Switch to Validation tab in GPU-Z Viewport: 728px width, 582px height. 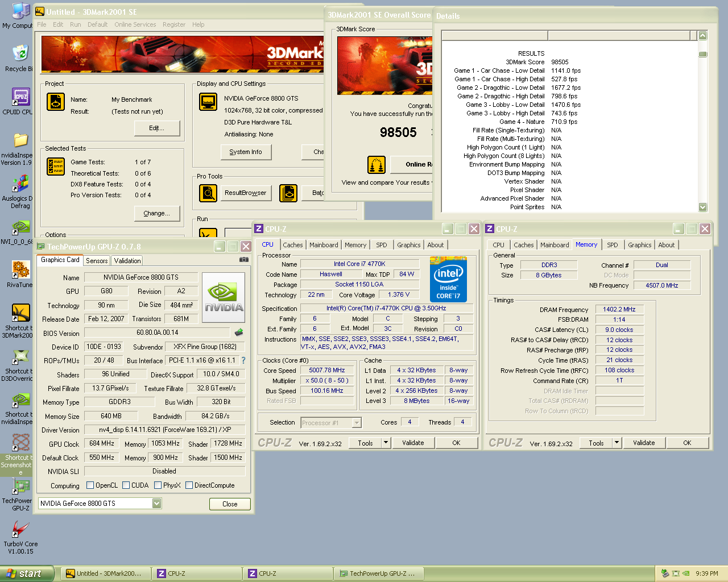(127, 261)
